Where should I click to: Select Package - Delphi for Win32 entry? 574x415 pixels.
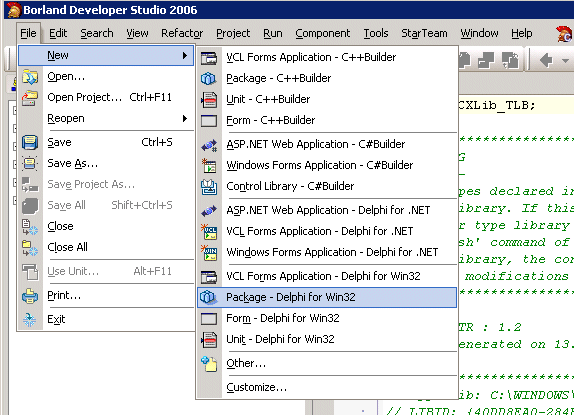327,297
